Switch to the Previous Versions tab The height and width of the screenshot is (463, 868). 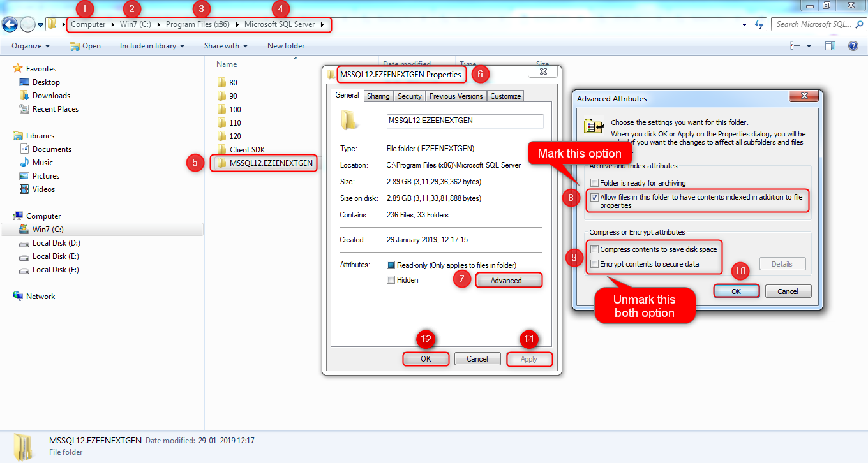click(x=456, y=96)
